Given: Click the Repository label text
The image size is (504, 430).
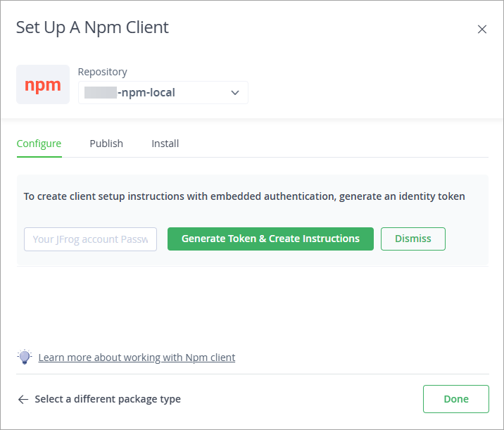Looking at the screenshot, I should (x=103, y=72).
